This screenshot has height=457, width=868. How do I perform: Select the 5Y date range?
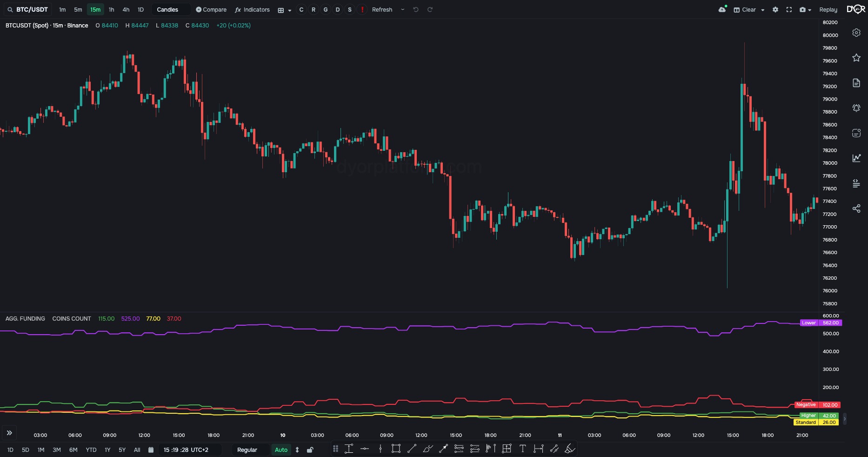pyautogui.click(x=122, y=450)
